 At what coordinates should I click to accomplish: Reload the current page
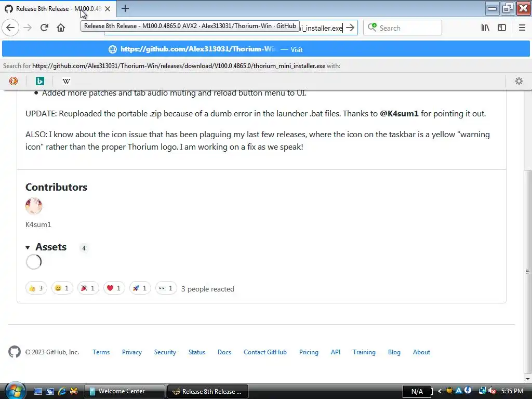click(x=44, y=28)
